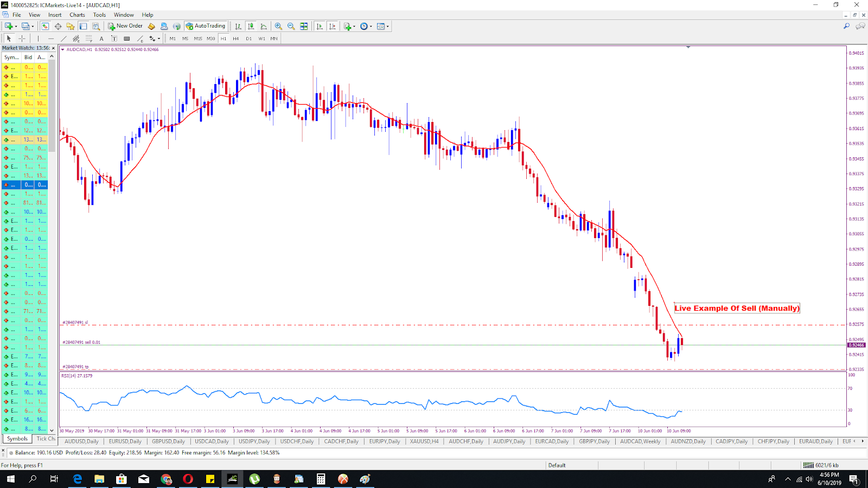This screenshot has width=868, height=488.
Task: Switch timeframe to M15
Action: point(198,38)
